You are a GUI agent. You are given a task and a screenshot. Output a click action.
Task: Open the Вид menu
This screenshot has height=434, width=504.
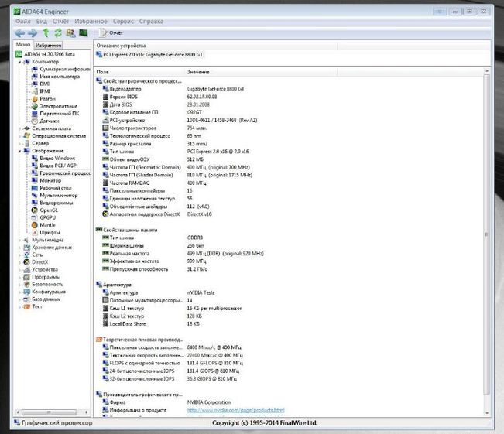[42, 21]
